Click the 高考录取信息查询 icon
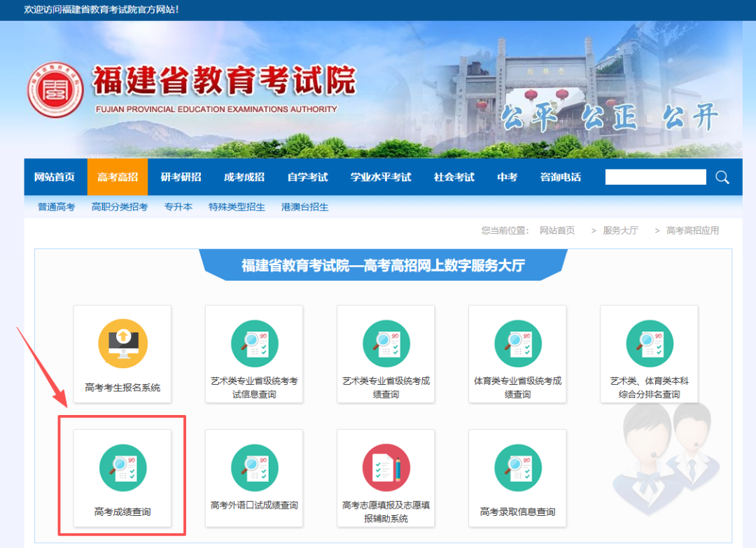The image size is (756, 548). (x=518, y=468)
